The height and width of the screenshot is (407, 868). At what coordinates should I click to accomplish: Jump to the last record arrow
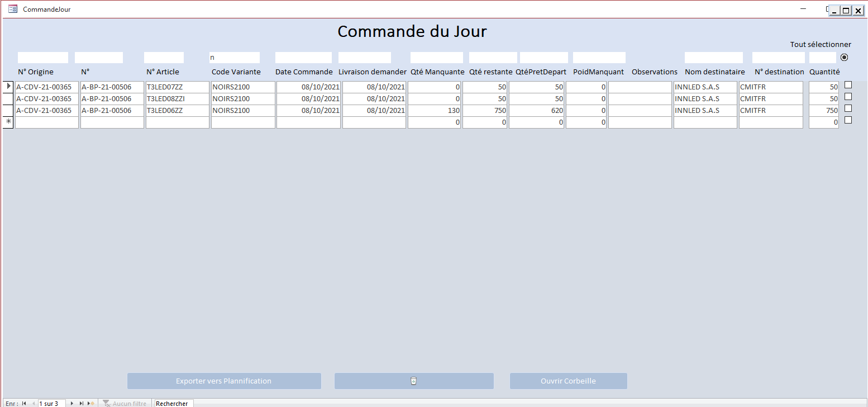tap(82, 403)
